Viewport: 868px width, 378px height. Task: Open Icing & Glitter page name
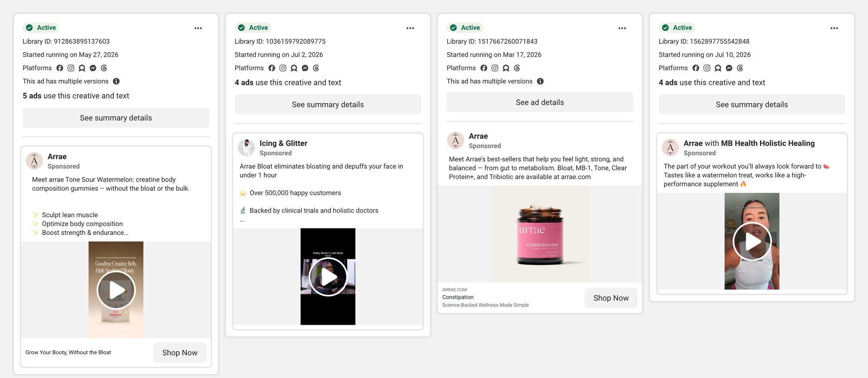point(283,143)
